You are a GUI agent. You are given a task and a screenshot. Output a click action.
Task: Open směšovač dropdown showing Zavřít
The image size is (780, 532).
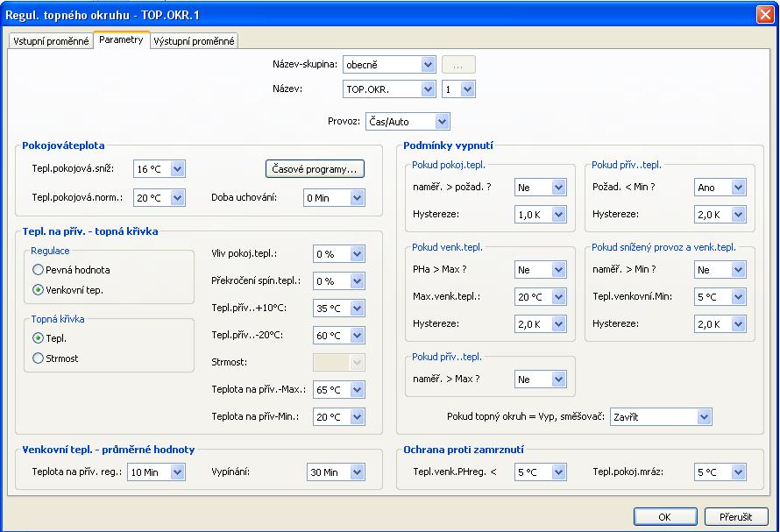tap(661, 417)
